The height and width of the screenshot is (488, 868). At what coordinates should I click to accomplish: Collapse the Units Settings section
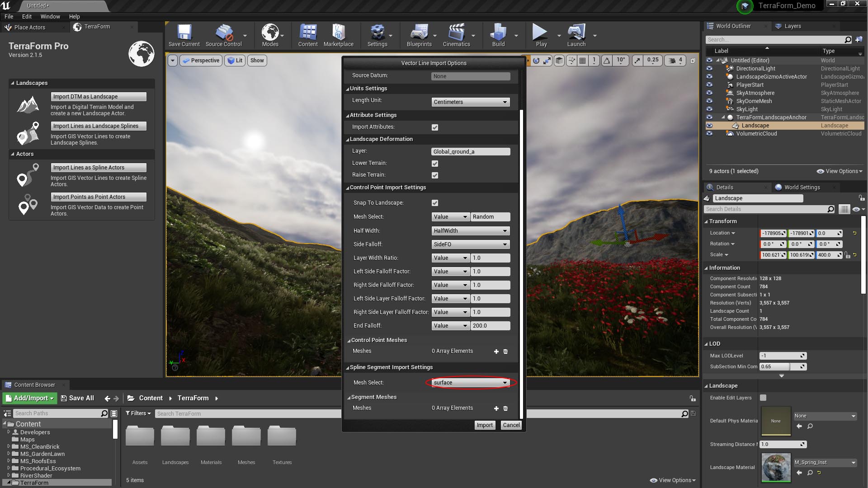coord(348,89)
